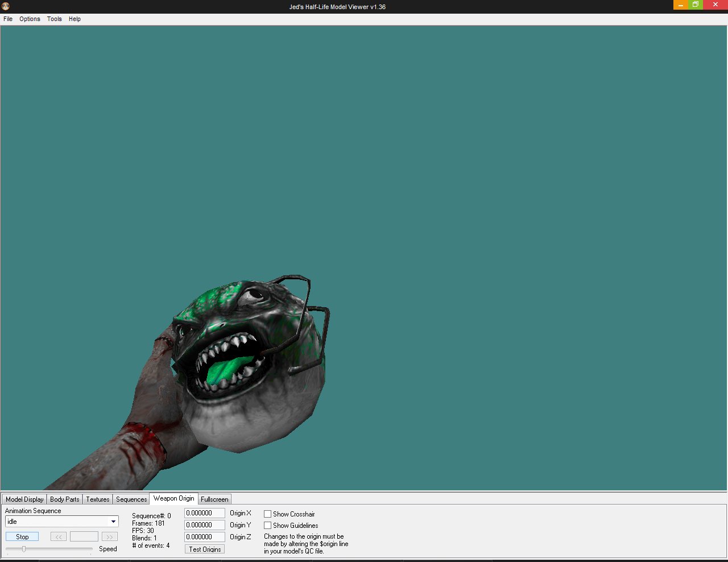The width and height of the screenshot is (728, 562).
Task: Step to the previous frame button
Action: point(59,537)
